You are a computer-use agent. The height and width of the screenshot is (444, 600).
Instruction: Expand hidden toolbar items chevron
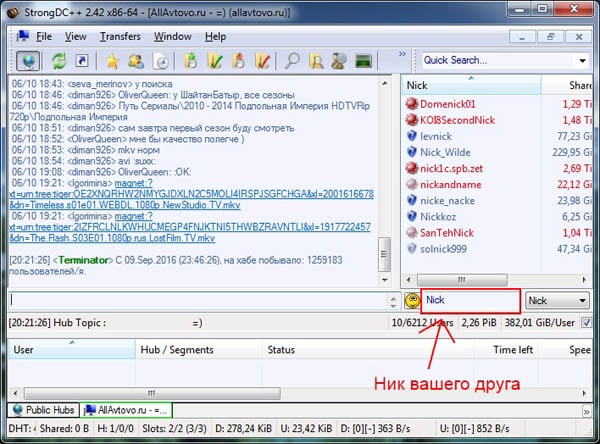tap(404, 59)
